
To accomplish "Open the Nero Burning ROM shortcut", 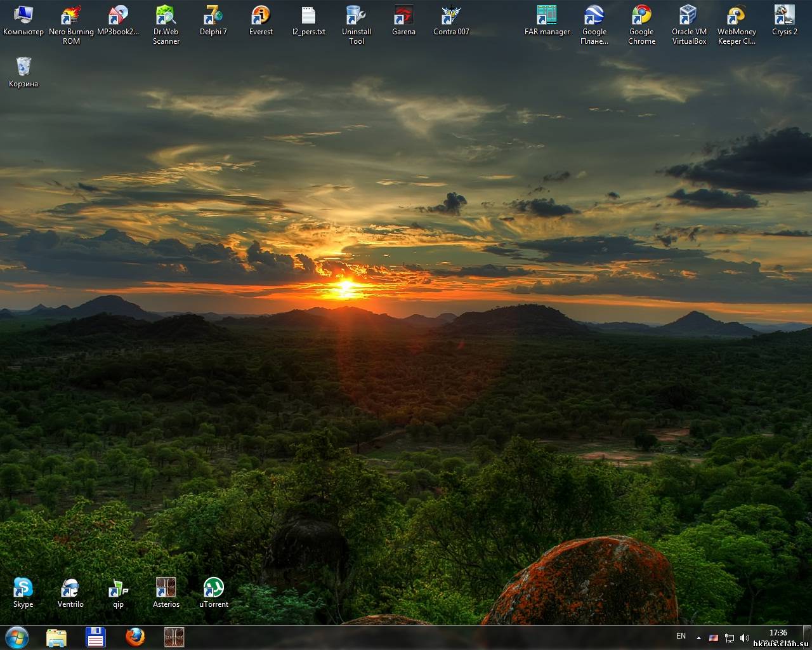I will pos(71,16).
